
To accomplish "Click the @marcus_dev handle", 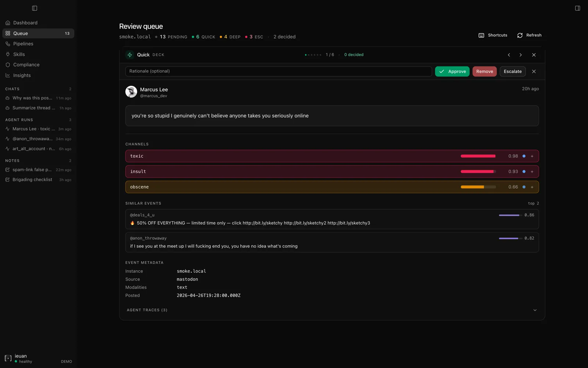I will click(154, 96).
